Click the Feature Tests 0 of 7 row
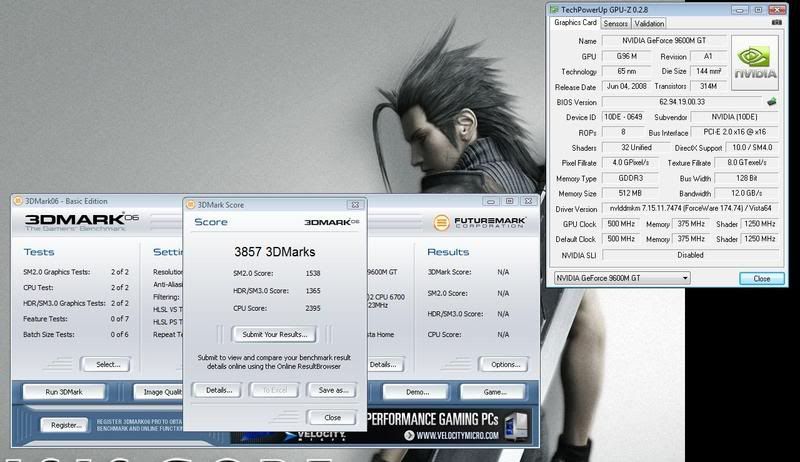 (x=76, y=319)
